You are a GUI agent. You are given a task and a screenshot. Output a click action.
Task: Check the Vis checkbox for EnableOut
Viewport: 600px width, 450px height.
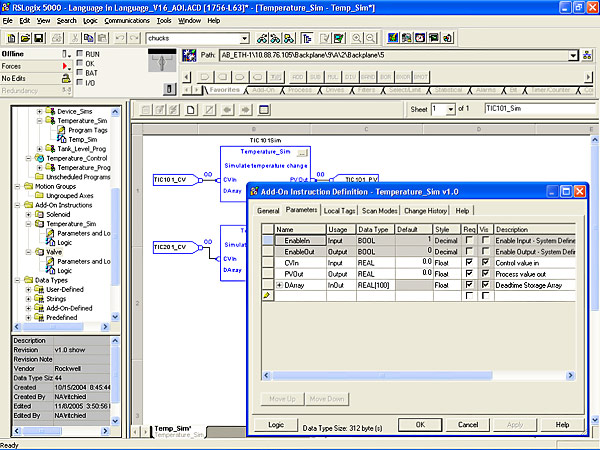tap(485, 251)
